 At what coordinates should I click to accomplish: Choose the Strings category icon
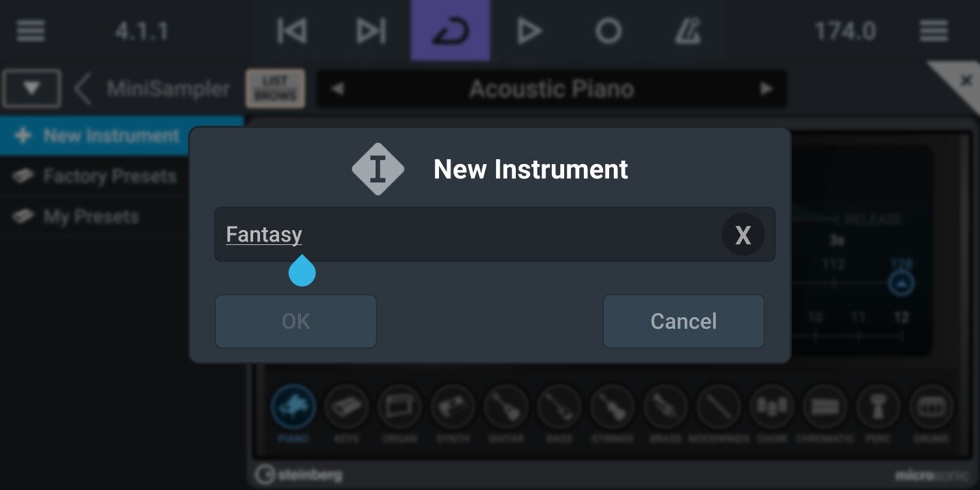pos(612,408)
